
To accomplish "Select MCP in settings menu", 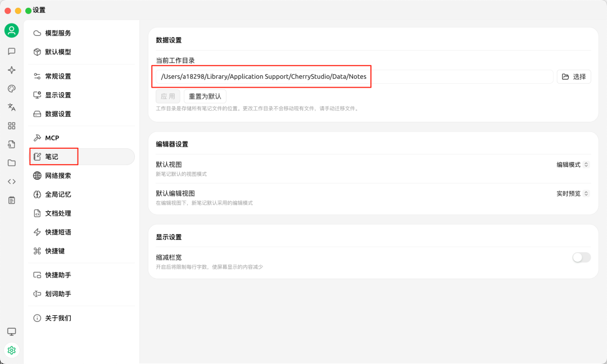I will [x=52, y=138].
